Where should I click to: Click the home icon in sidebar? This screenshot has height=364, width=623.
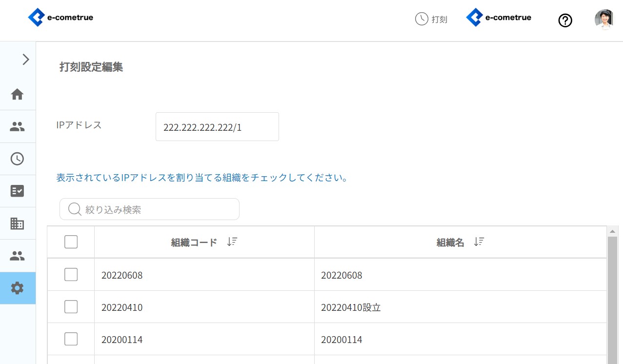tap(18, 94)
